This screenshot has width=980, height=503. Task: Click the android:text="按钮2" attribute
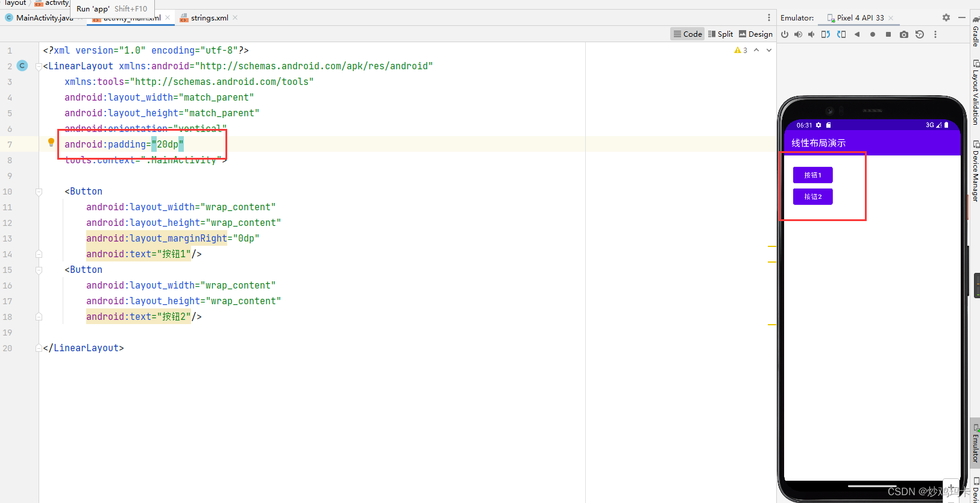tap(139, 317)
